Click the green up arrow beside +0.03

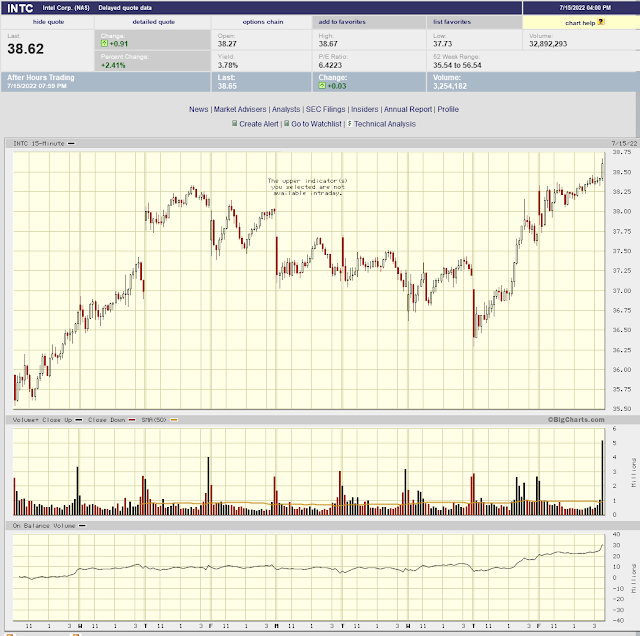tap(322, 86)
